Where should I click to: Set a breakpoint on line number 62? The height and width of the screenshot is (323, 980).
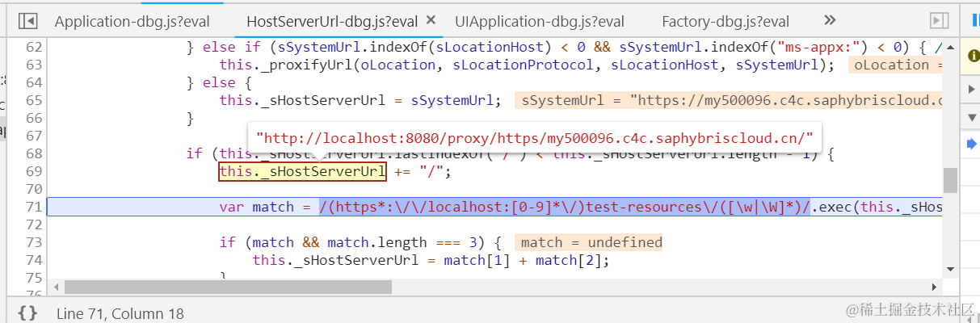33,48
